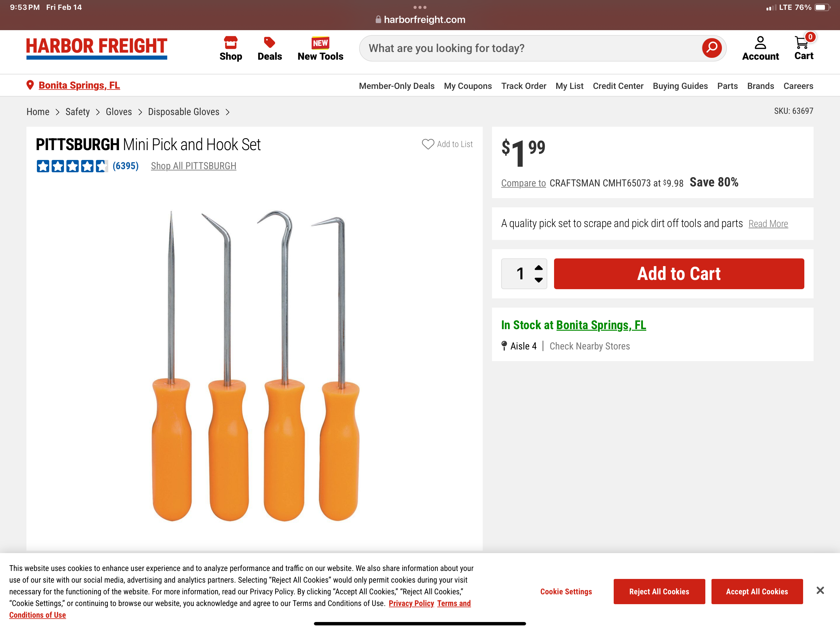
Task: Open New Tools from the header
Action: (x=320, y=49)
